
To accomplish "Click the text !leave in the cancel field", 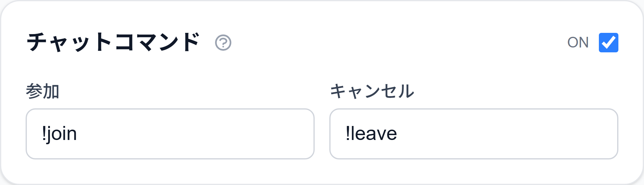I will (371, 134).
